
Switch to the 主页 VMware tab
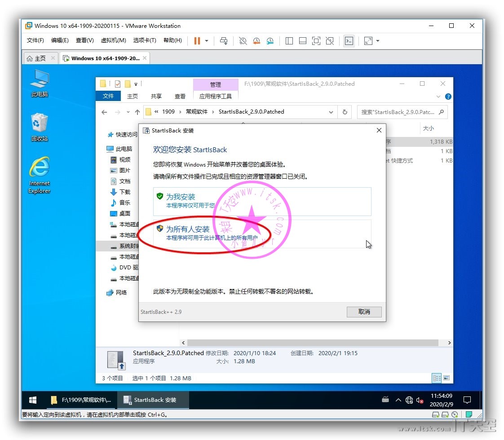coord(40,58)
